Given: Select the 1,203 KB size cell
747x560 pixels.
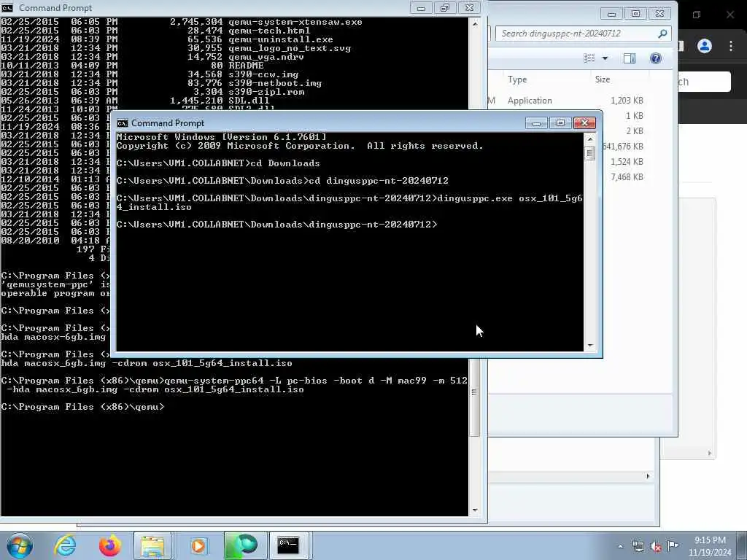Looking at the screenshot, I should click(627, 101).
